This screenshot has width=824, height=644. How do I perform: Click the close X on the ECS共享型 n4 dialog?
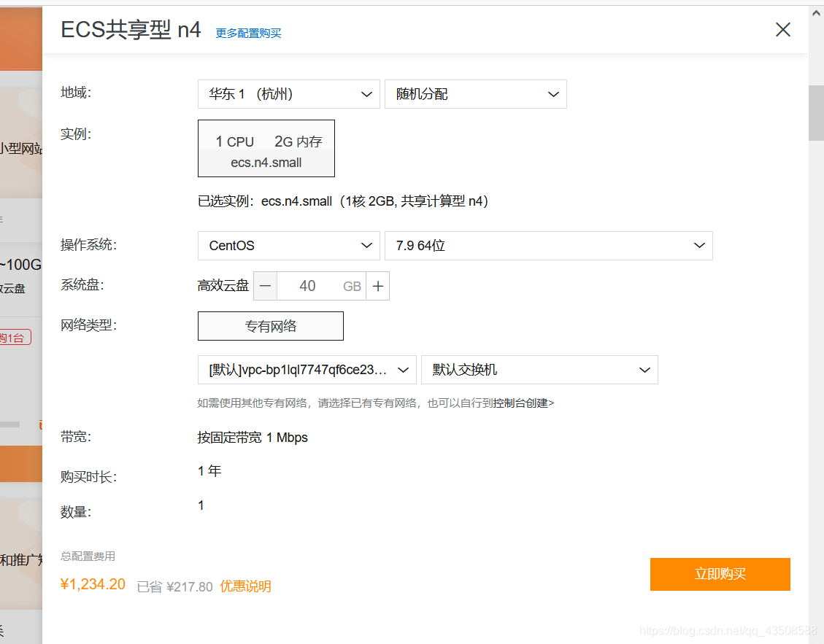tap(782, 30)
